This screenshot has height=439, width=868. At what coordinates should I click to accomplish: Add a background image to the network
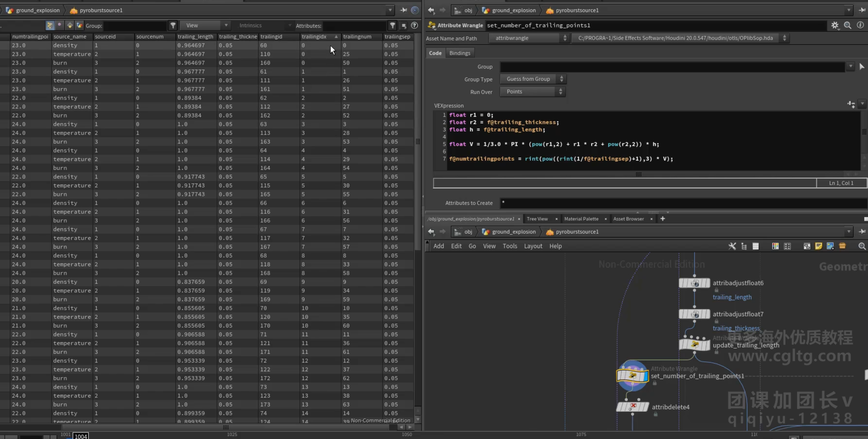(x=830, y=246)
